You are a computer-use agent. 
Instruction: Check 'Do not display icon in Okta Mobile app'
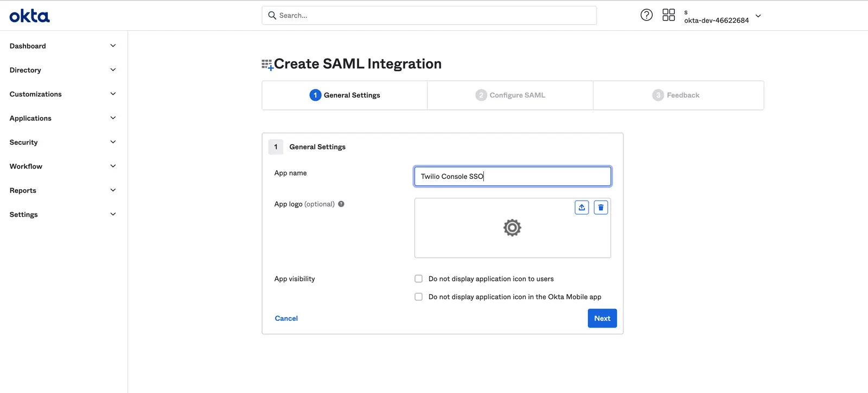418,297
